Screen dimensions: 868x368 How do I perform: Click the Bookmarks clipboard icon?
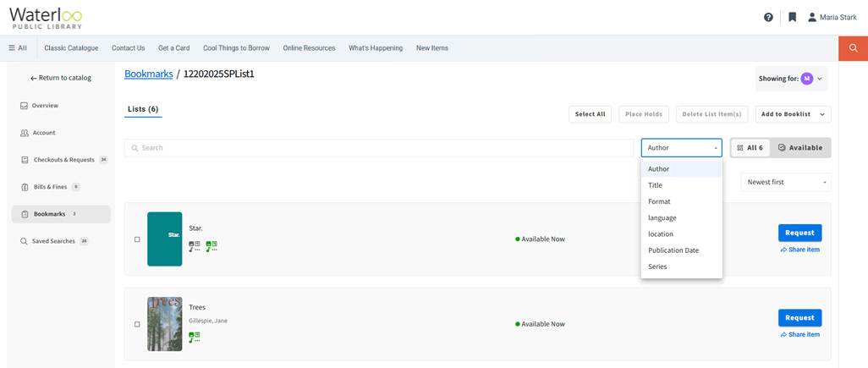pos(25,214)
